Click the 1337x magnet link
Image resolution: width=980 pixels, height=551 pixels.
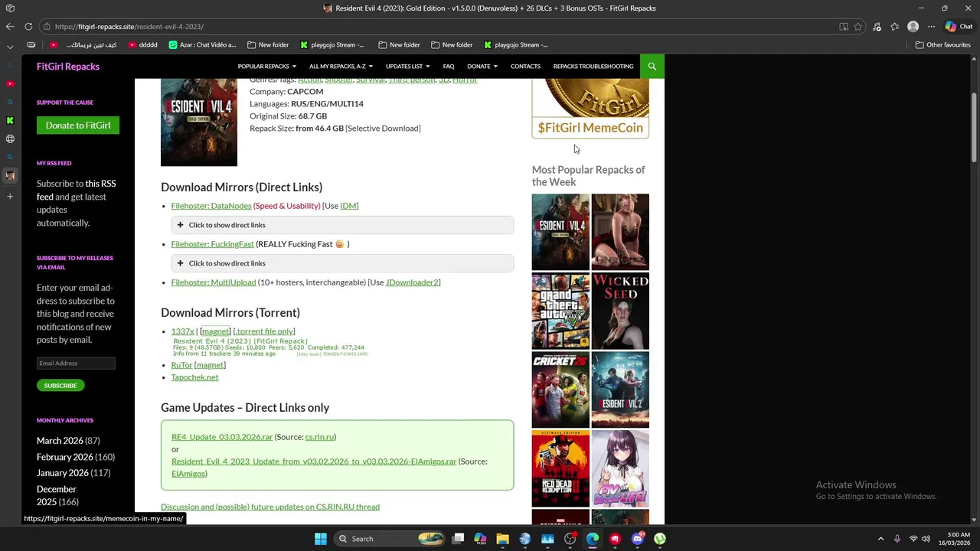pos(215,331)
